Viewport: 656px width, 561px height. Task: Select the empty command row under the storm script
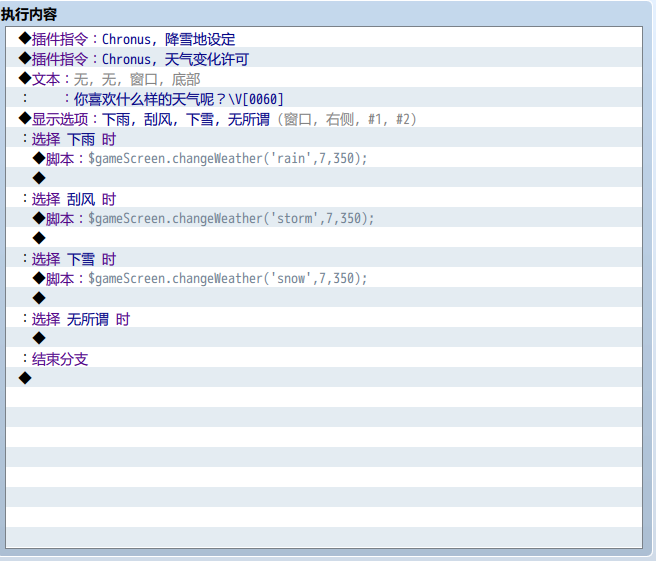324,238
